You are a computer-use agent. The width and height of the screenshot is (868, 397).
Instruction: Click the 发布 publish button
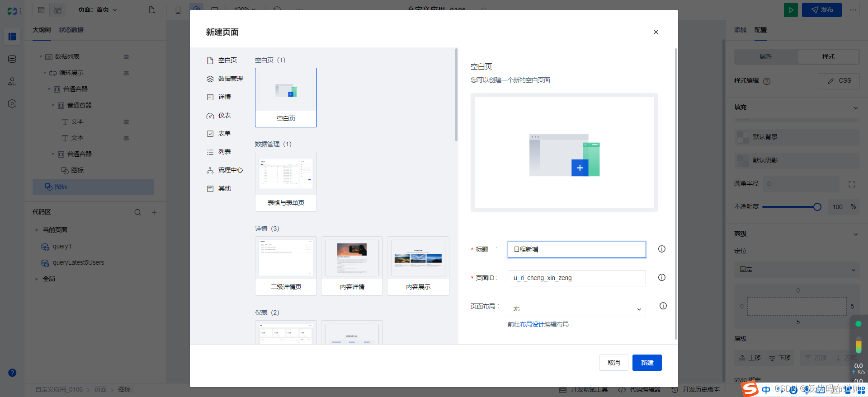click(x=822, y=10)
